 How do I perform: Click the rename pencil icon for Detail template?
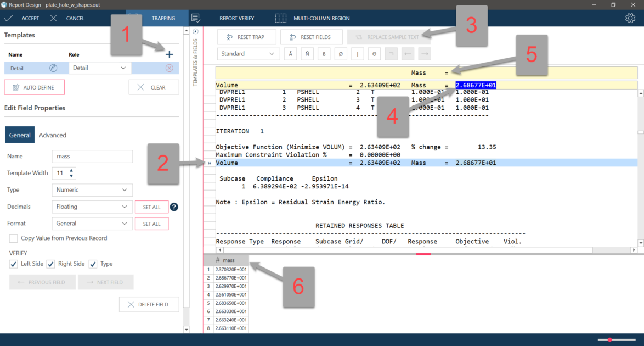(53, 68)
